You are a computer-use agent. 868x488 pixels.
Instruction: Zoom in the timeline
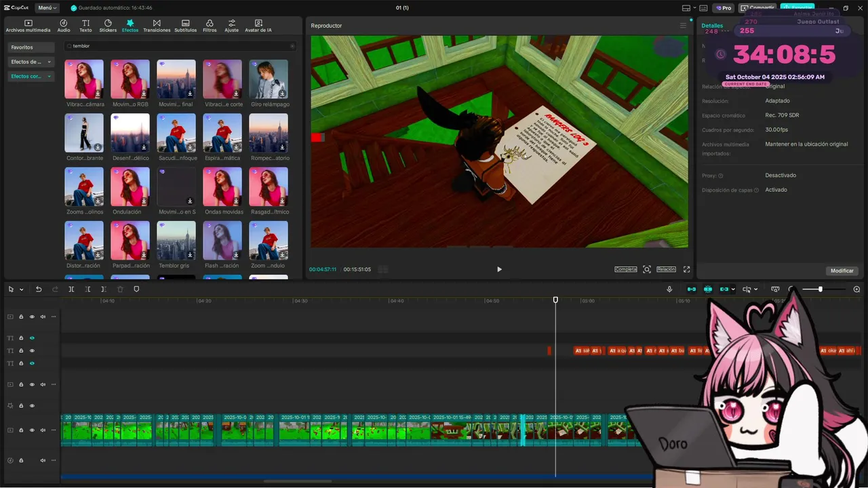(x=856, y=289)
